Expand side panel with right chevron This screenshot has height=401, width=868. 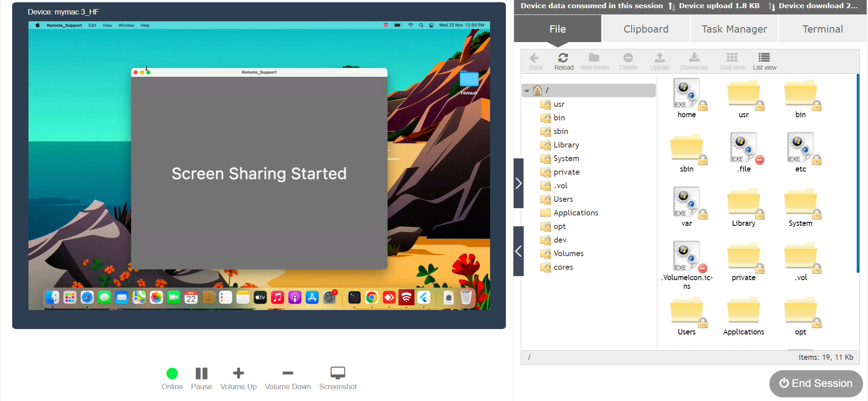point(519,183)
